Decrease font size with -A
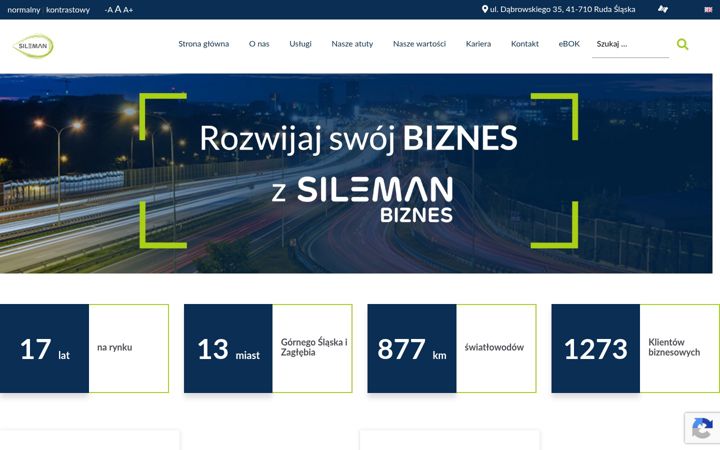Screen dimensions: 720x450 pyautogui.click(x=108, y=10)
